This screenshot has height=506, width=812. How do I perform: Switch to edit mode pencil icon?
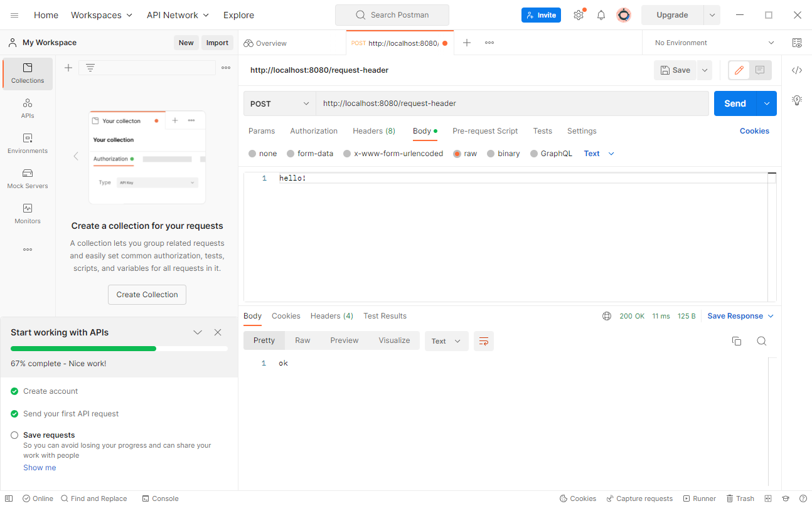click(739, 70)
